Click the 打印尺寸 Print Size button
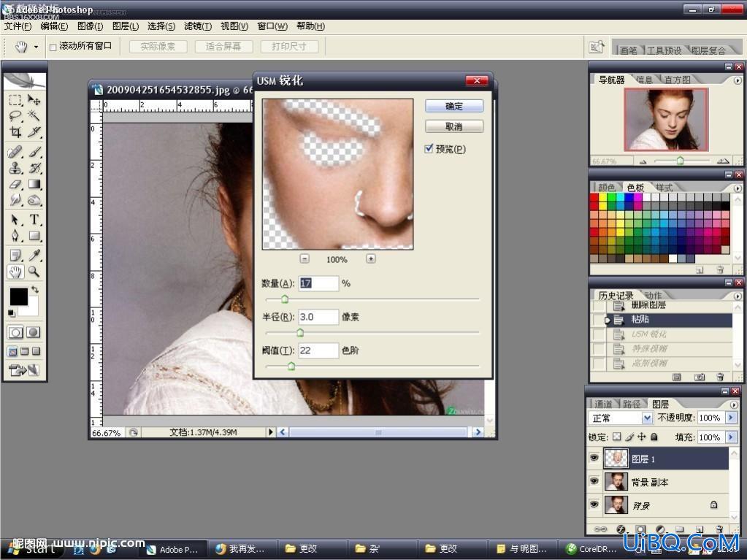 tap(288, 47)
